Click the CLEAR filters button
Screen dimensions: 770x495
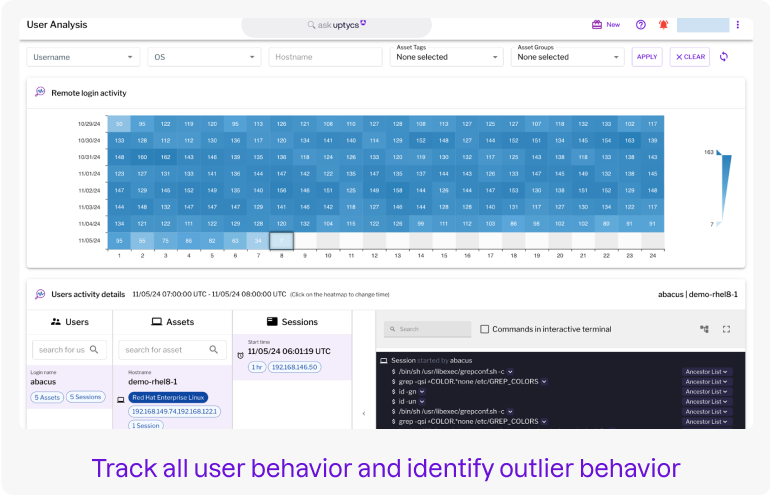[690, 57]
